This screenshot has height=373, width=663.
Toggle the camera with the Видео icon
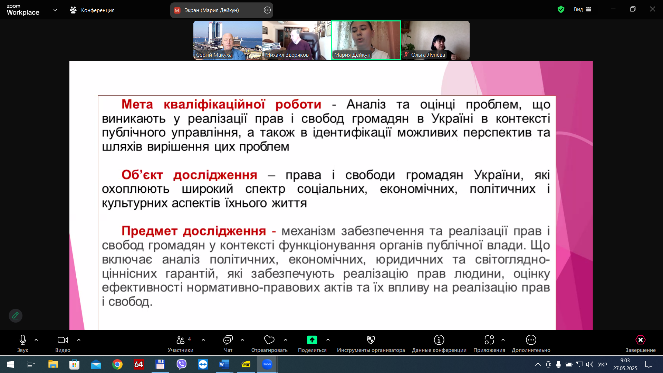(x=63, y=340)
